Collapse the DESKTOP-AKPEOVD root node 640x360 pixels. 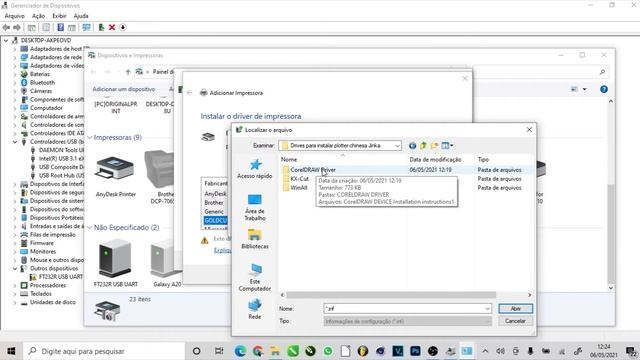point(6,40)
